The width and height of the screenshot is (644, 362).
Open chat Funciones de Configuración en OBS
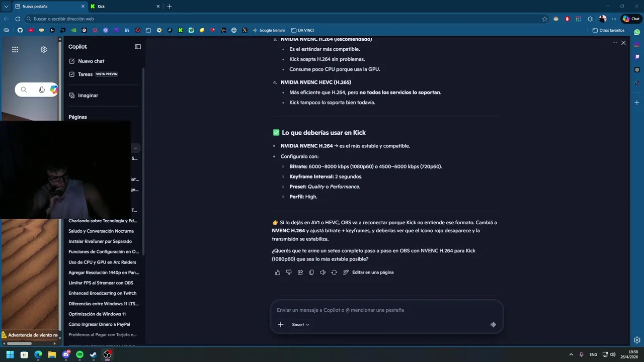[103, 252]
